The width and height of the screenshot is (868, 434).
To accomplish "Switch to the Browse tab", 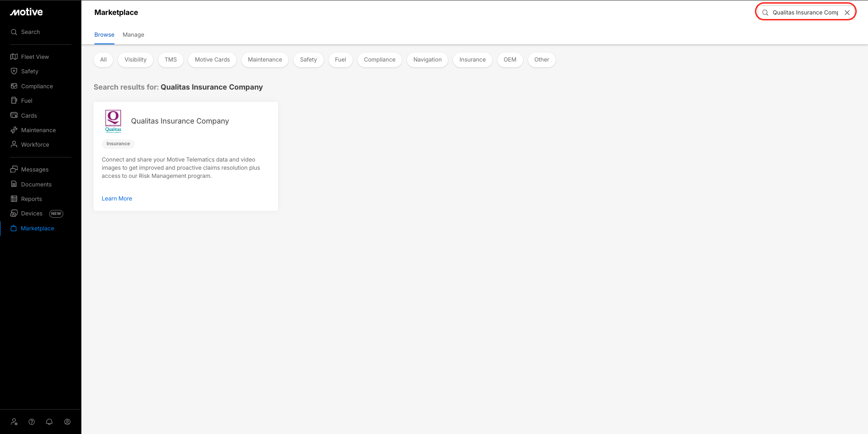I will [104, 35].
